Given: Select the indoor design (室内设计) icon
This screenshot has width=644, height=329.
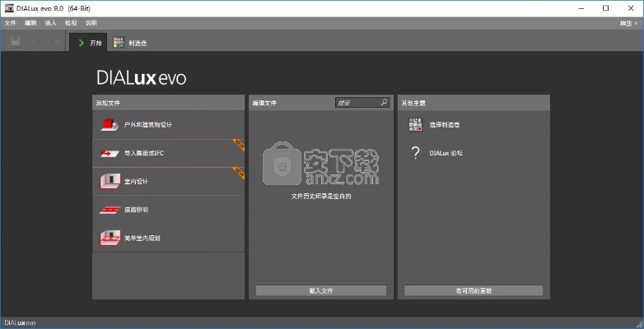Looking at the screenshot, I should [110, 181].
